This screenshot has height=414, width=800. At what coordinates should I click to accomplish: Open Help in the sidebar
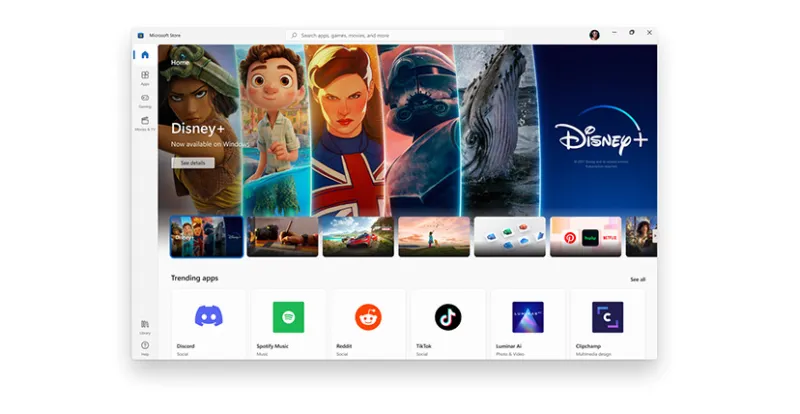(145, 349)
